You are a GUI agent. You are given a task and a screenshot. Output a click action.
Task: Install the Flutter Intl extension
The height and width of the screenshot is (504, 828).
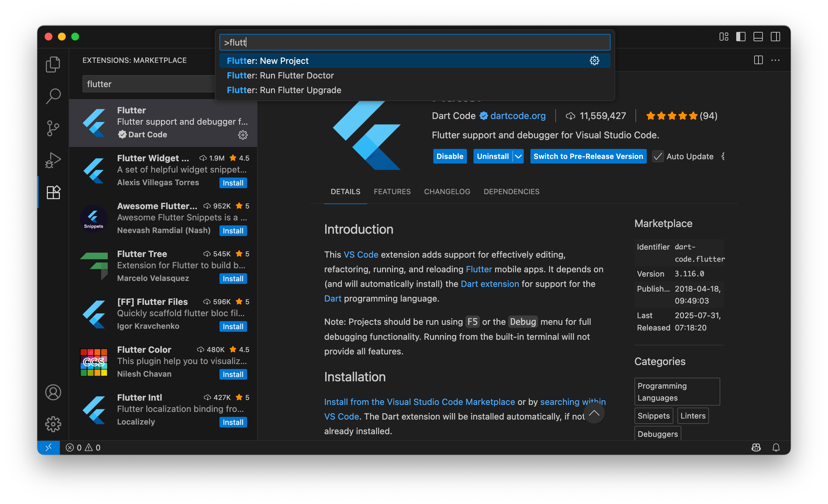pos(233,422)
